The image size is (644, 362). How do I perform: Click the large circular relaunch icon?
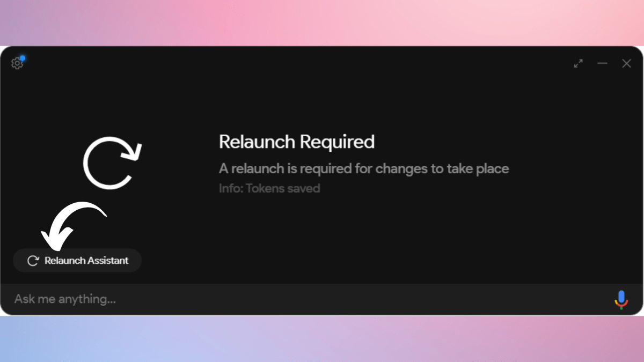pos(111,162)
